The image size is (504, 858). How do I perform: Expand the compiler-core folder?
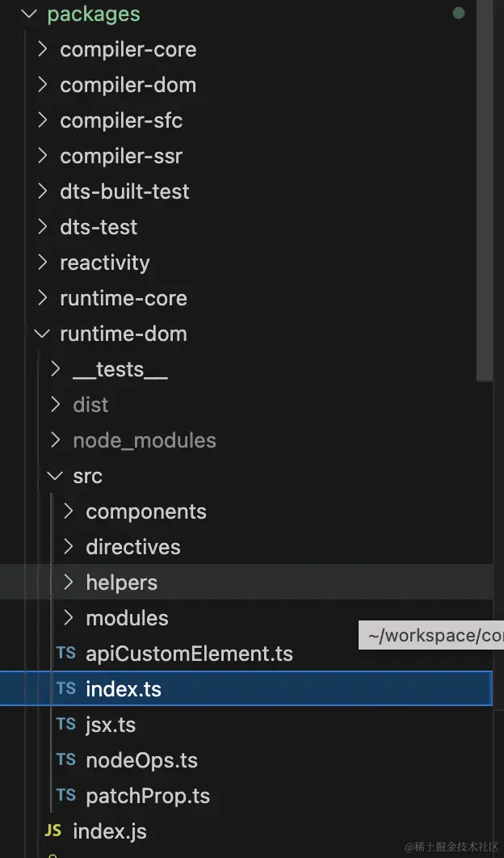[x=42, y=49]
